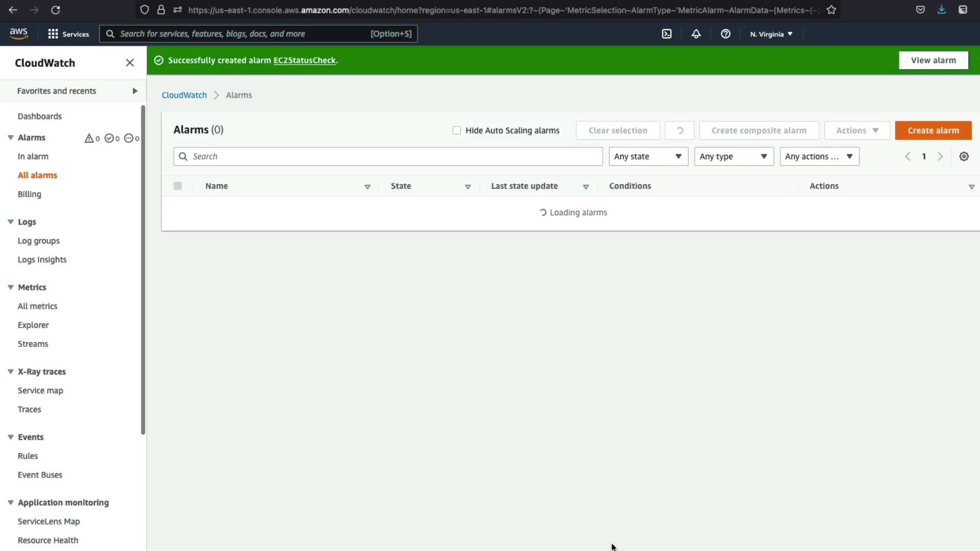Toggle Hide Auto Scaling alarms checkbox
This screenshot has width=980, height=551.
457,131
